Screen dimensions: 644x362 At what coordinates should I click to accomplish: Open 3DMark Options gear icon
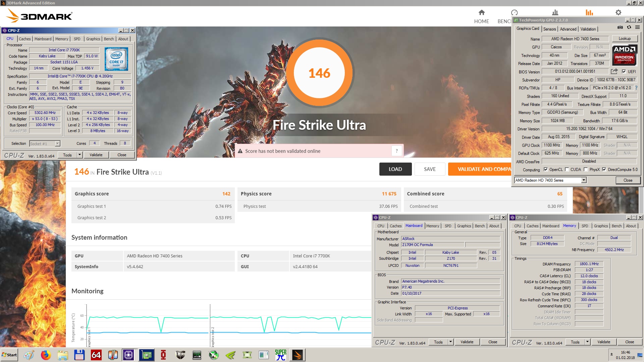pos(618,13)
